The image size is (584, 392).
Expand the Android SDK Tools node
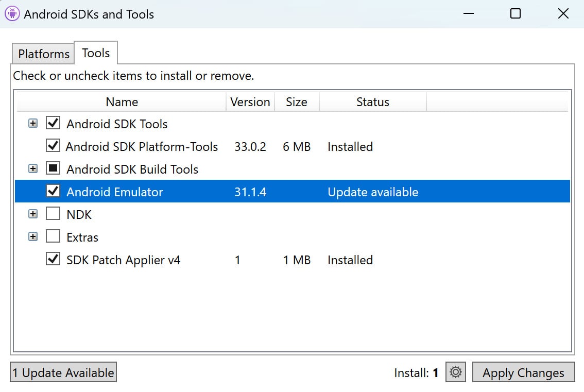33,123
